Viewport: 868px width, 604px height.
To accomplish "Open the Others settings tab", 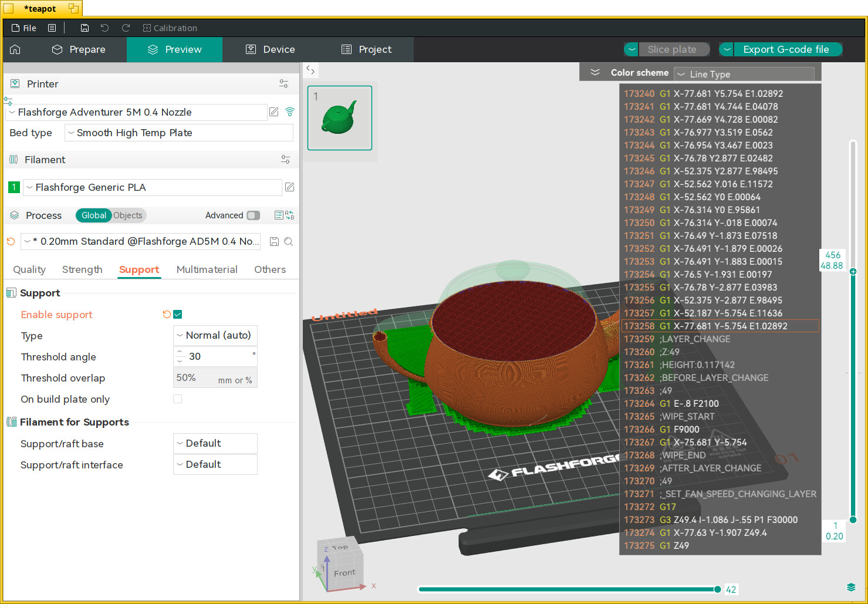I will (x=270, y=269).
